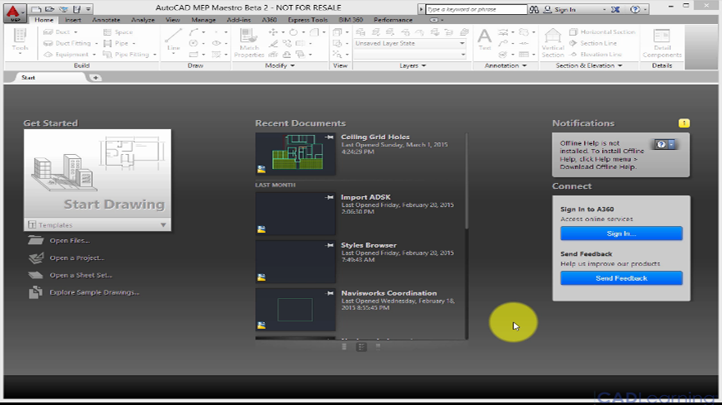Expand the Section & Elevation panel
Screen dimensions: 722x405
click(589, 66)
